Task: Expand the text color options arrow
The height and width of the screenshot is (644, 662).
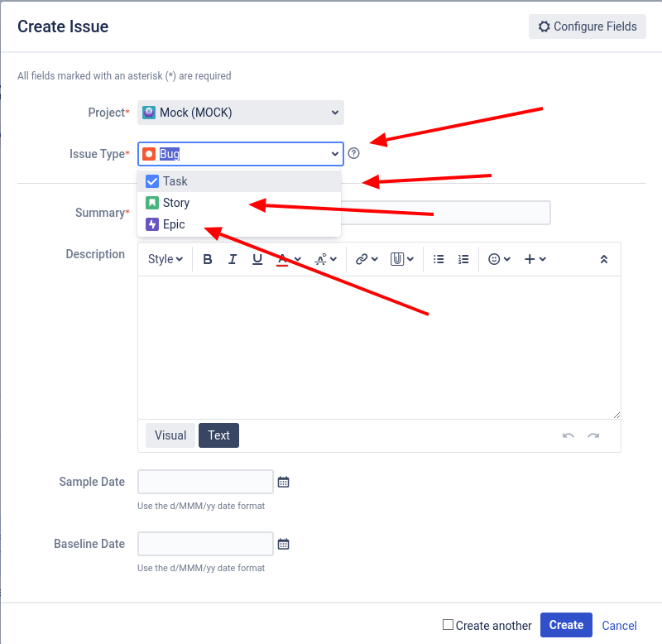Action: pyautogui.click(x=298, y=259)
